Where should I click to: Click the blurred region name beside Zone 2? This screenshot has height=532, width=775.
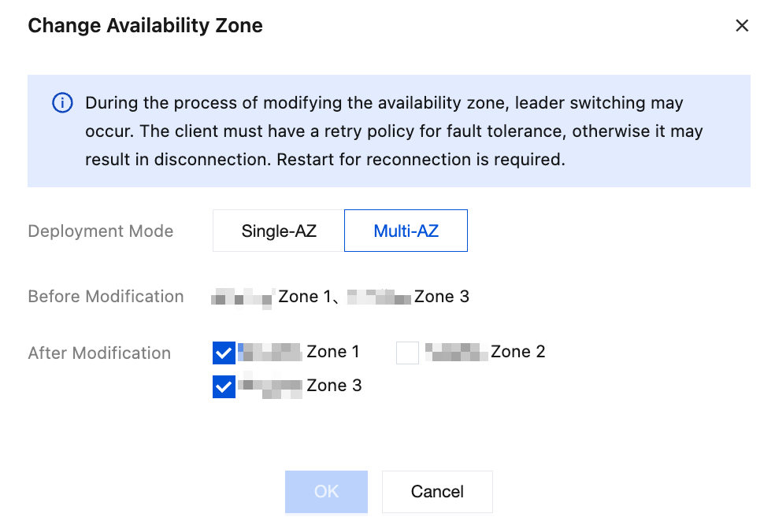click(456, 352)
